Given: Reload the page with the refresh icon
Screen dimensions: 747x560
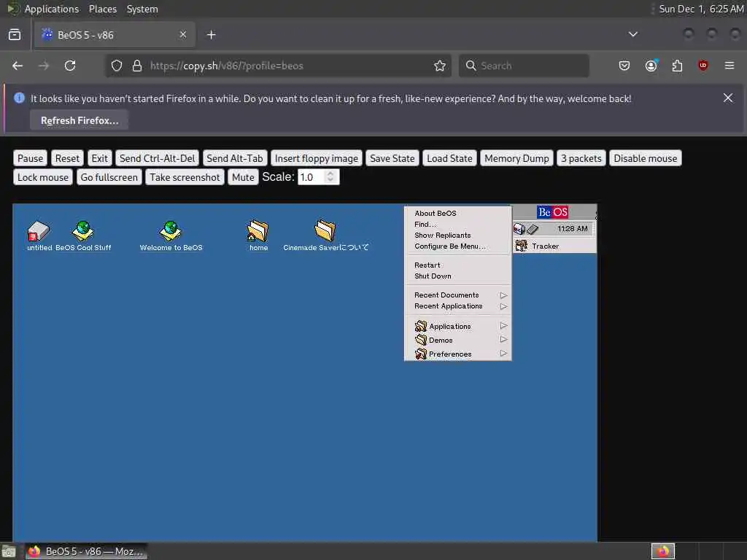Looking at the screenshot, I should [70, 66].
